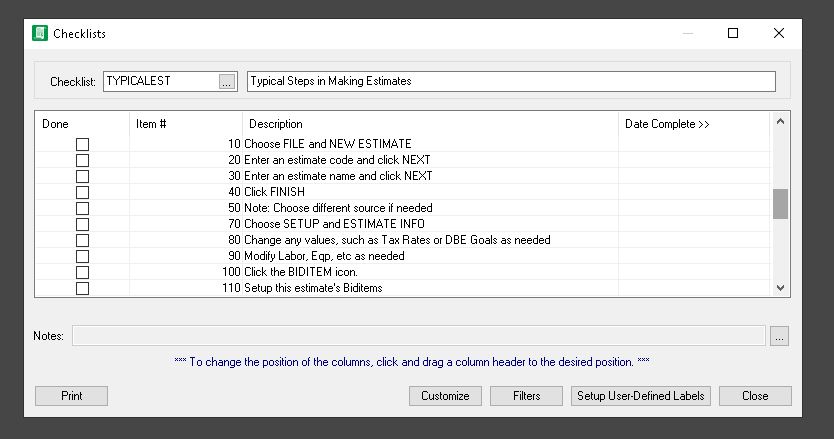
Task: Click the Date Complete >> column header
Action: coord(694,124)
